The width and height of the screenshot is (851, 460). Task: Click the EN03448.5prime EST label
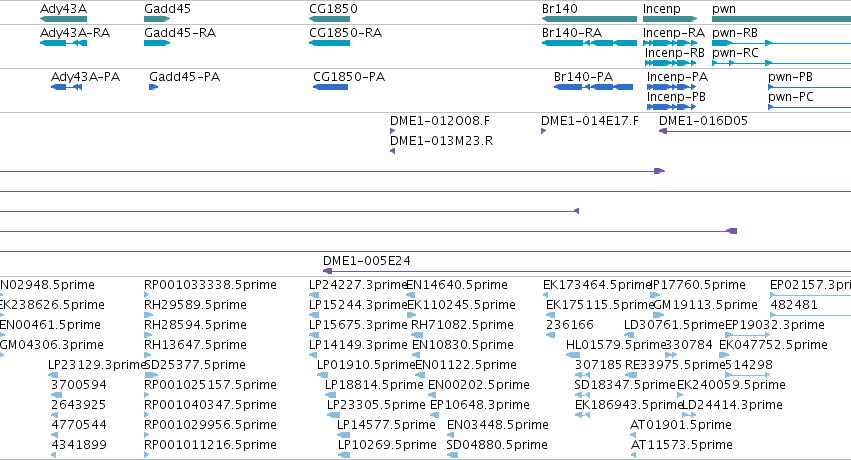tap(498, 425)
